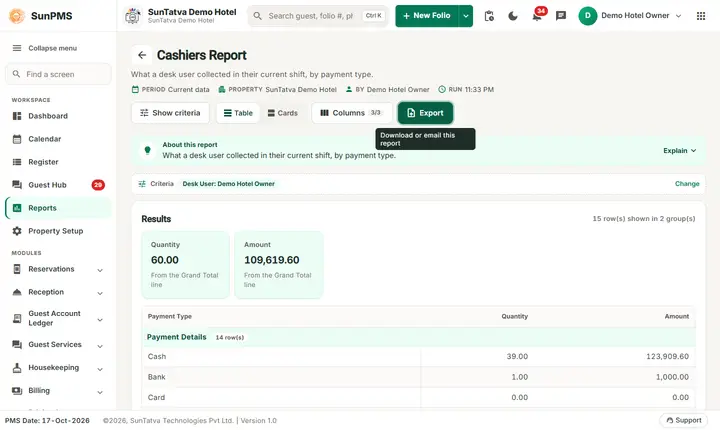This screenshot has width=720, height=430.
Task: Open Property Setup in the sidebar
Action: (x=58, y=231)
